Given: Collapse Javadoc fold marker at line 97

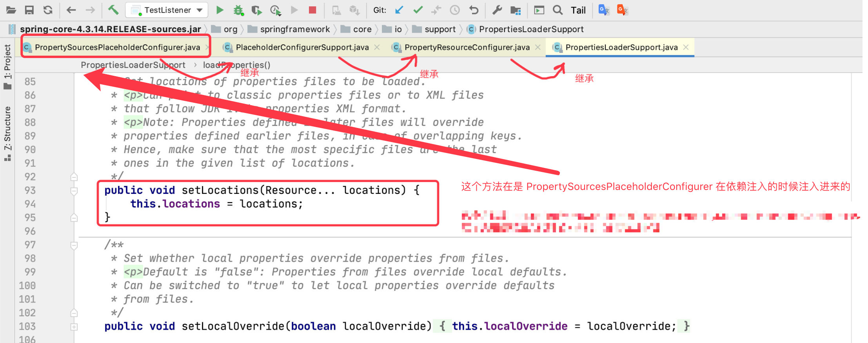Looking at the screenshot, I should click(x=74, y=245).
